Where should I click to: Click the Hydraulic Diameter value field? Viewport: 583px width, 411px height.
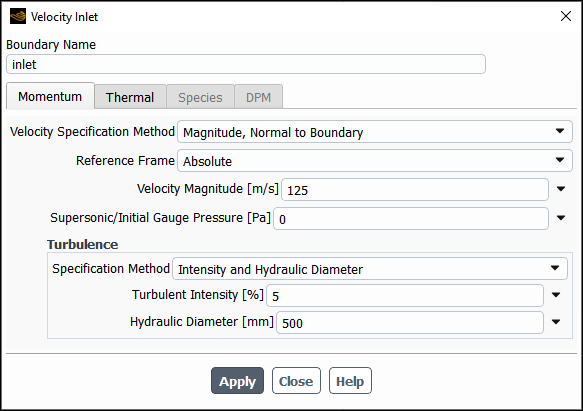point(410,322)
